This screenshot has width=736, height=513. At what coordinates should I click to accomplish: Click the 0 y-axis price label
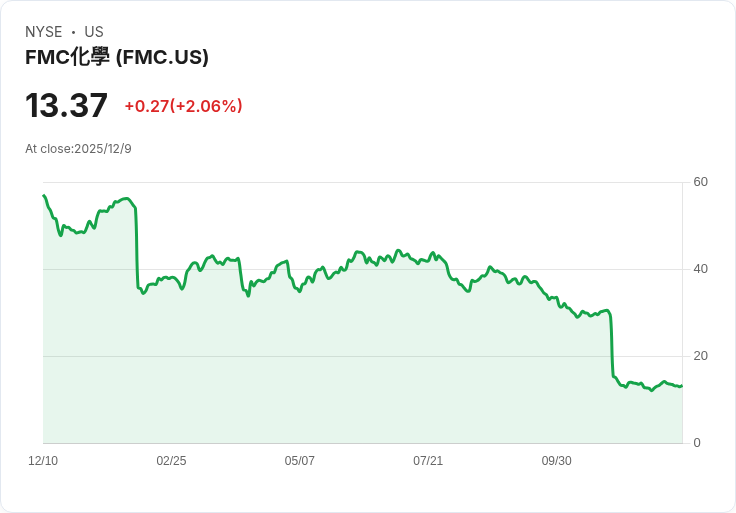click(x=697, y=443)
